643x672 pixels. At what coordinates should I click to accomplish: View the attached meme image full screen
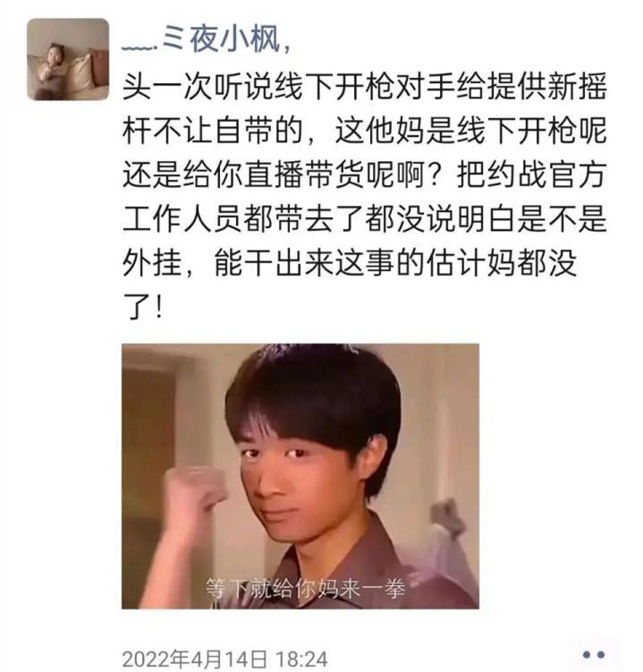point(300,476)
